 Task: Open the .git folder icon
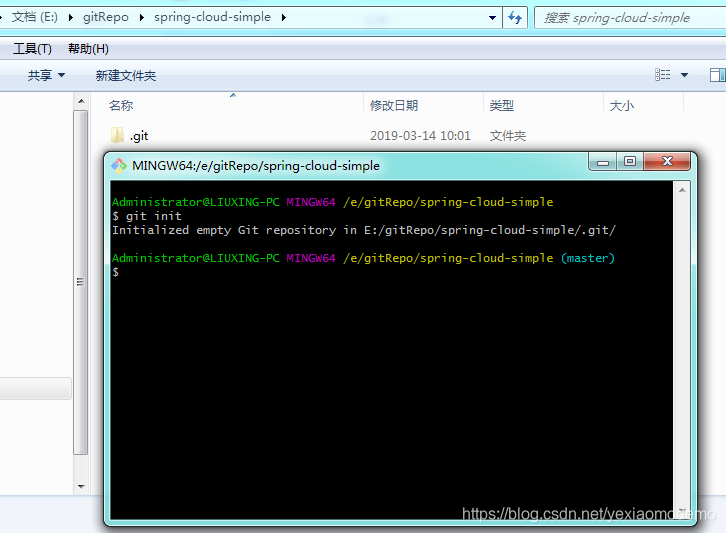pyautogui.click(x=117, y=135)
